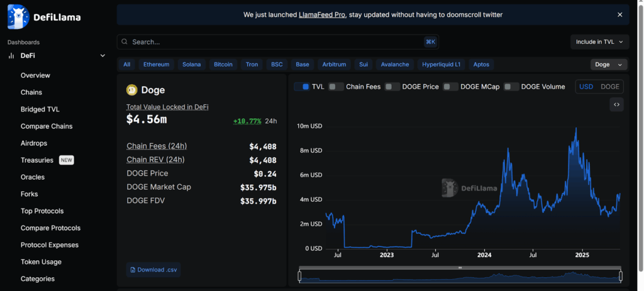Click the Chain REV (24h) label

(155, 160)
